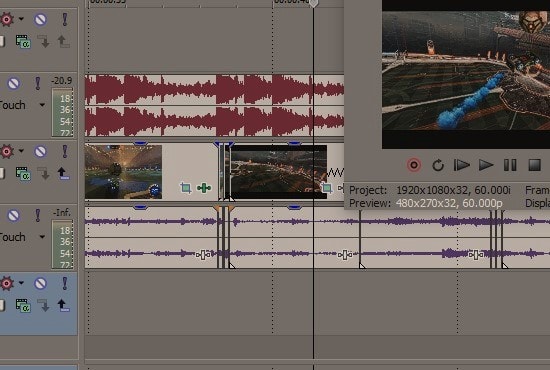Click the level meter of the -20.9 audio track

[62, 112]
